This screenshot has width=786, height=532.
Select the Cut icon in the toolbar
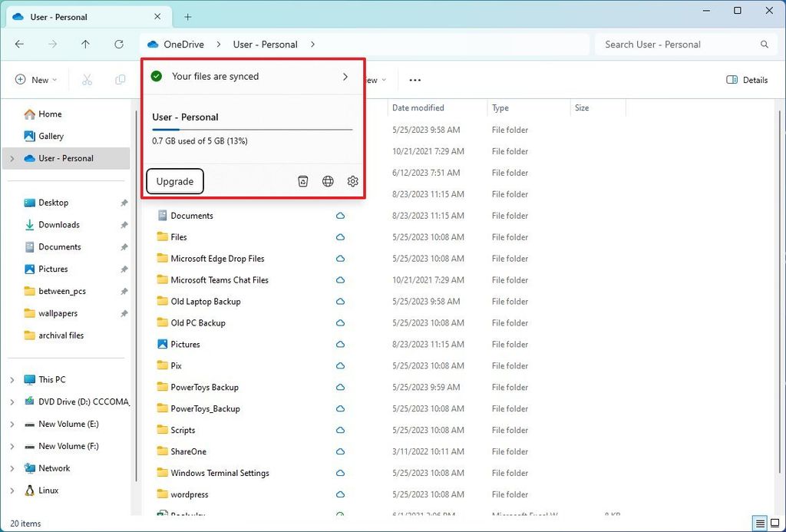[87, 80]
